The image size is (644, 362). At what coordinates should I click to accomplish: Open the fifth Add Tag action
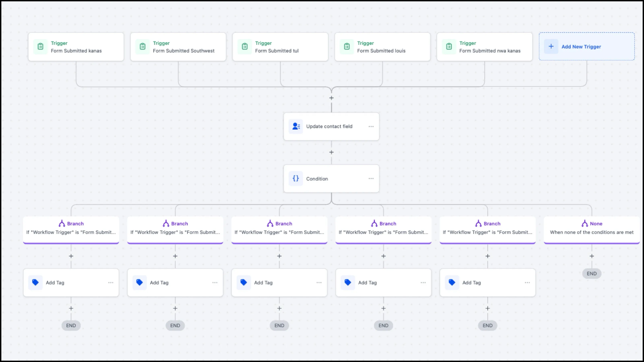(487, 283)
